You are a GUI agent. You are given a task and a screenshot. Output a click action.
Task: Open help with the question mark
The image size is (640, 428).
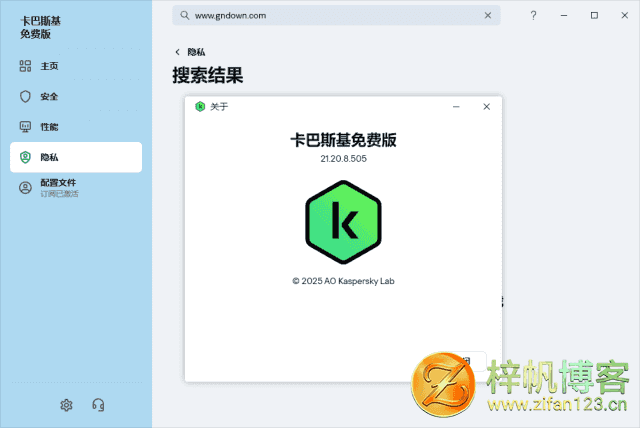pyautogui.click(x=533, y=16)
